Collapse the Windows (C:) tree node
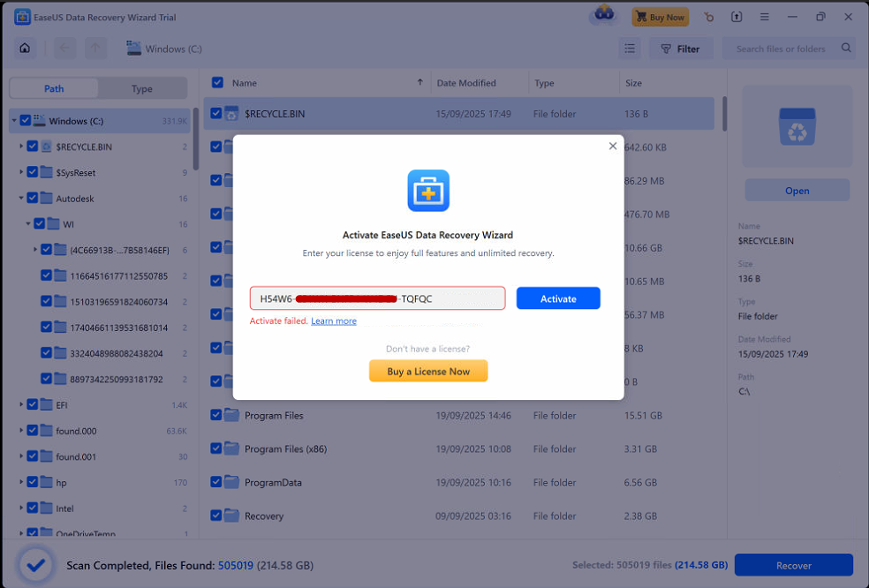Screen dimensions: 869x588 click(14, 121)
